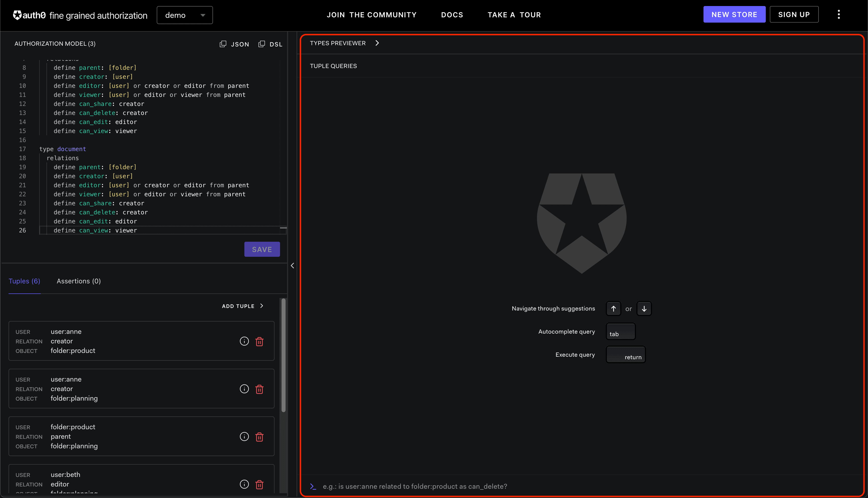Click line 21 define editor in document
Image resolution: width=868 pixels, height=498 pixels.
coord(151,185)
